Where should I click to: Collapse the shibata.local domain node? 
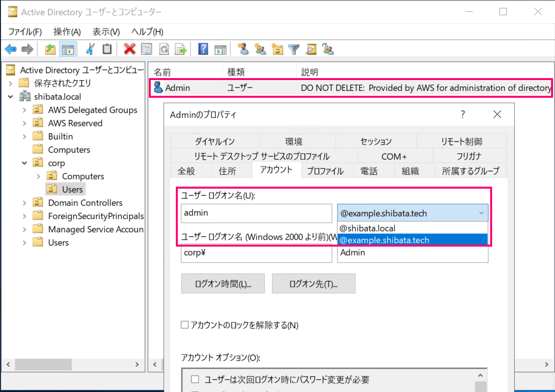coord(11,97)
